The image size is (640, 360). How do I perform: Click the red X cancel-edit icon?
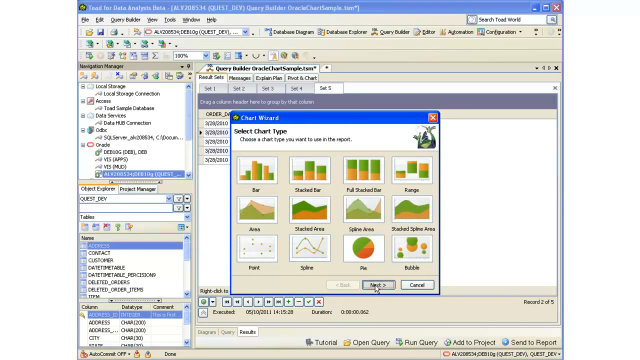tap(319, 302)
